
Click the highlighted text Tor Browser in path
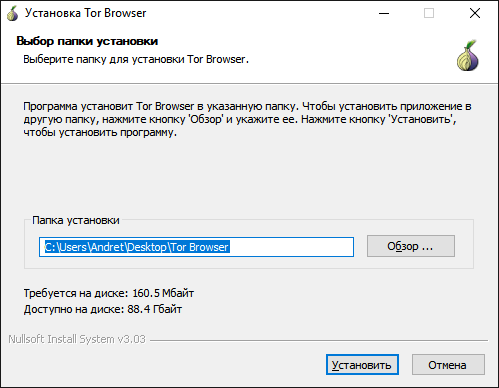200,247
